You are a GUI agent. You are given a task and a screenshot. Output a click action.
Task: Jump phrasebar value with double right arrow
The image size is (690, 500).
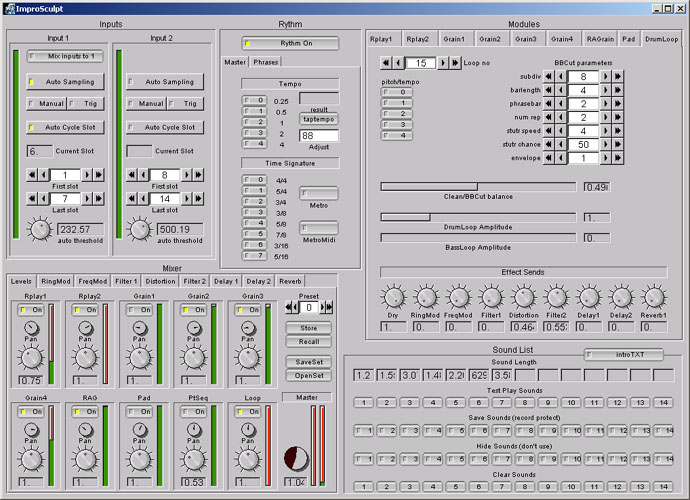(618, 104)
